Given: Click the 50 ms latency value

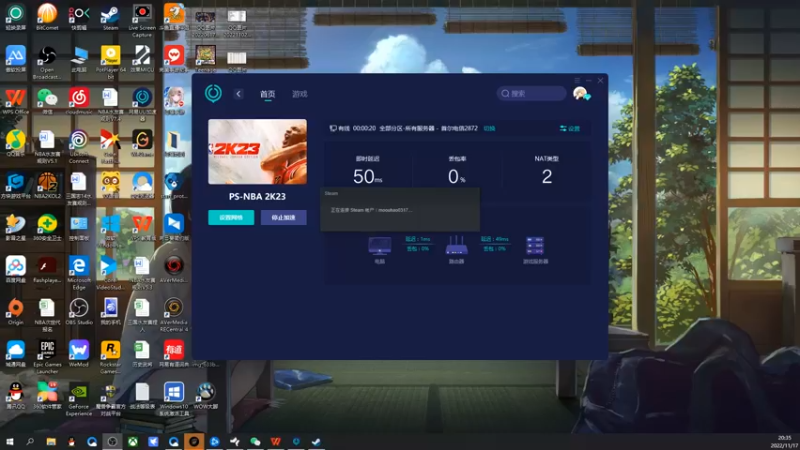Looking at the screenshot, I should [367, 177].
